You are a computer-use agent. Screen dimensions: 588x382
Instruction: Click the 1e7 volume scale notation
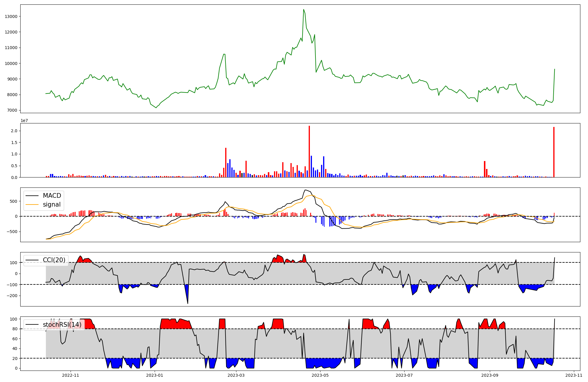[24, 120]
